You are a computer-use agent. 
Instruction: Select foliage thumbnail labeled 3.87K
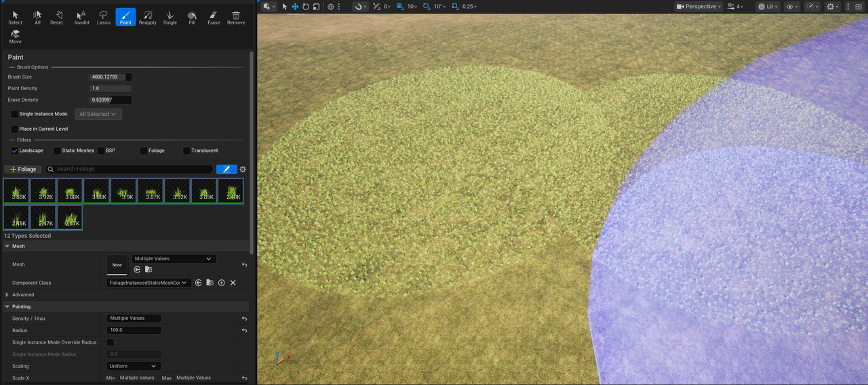tap(151, 190)
